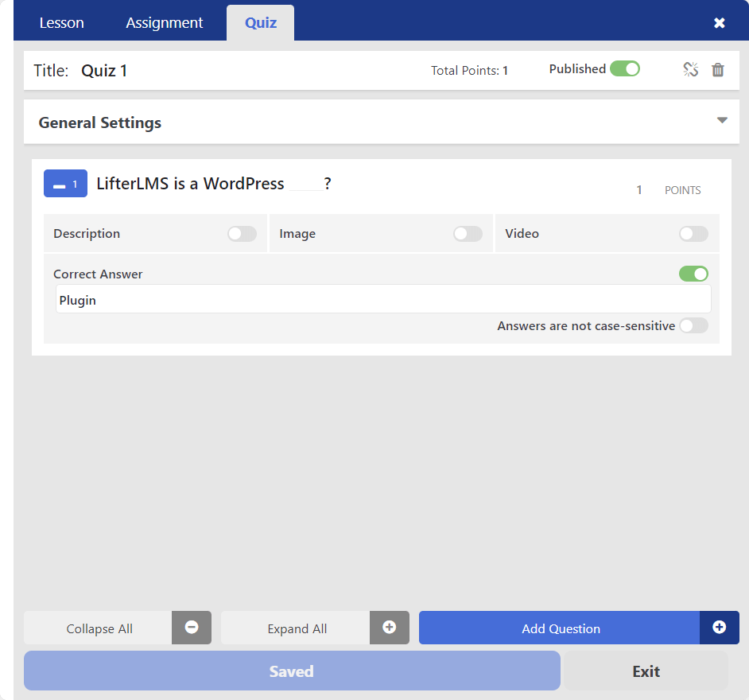
Task: Switch to the Lesson tab
Action: [61, 23]
